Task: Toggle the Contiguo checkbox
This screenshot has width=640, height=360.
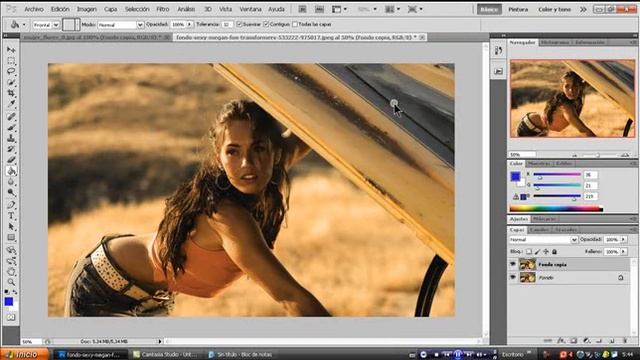Action: pyautogui.click(x=266, y=24)
